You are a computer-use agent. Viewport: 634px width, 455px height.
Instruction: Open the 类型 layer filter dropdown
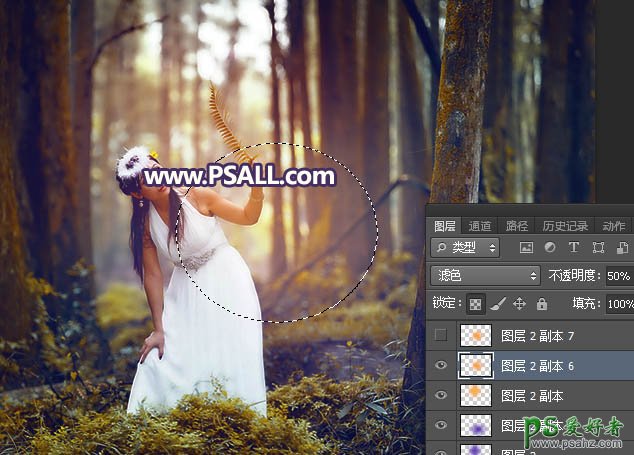(x=466, y=247)
